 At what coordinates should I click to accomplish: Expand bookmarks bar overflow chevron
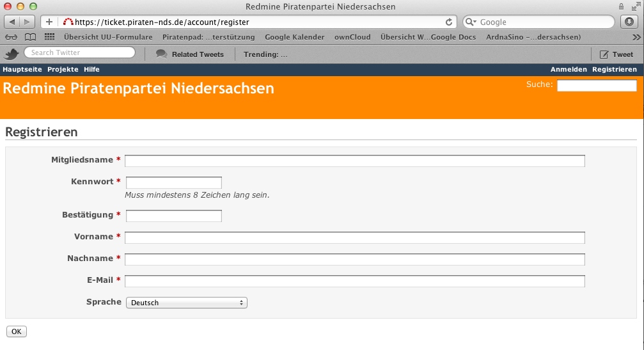point(635,37)
